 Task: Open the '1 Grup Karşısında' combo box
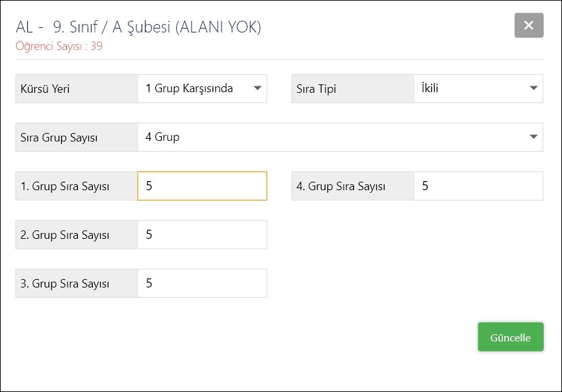[x=195, y=88]
